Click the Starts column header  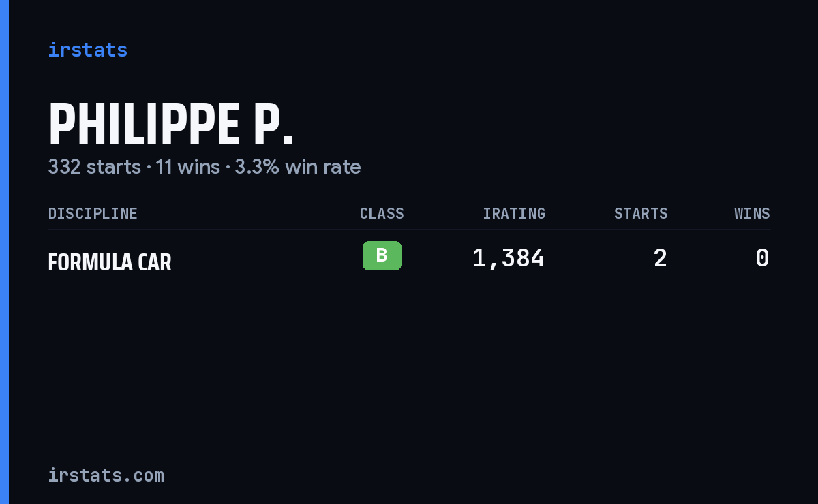(x=641, y=214)
